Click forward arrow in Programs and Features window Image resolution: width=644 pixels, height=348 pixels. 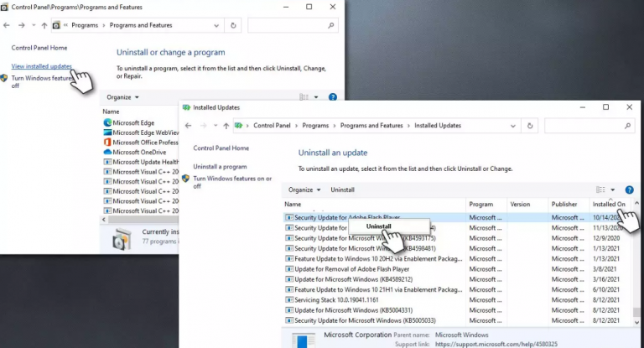click(x=21, y=25)
